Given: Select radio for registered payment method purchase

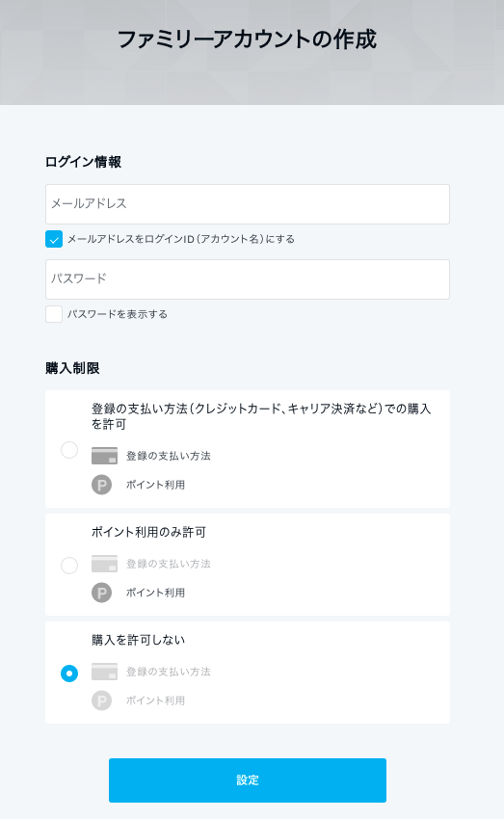Looking at the screenshot, I should [69, 450].
